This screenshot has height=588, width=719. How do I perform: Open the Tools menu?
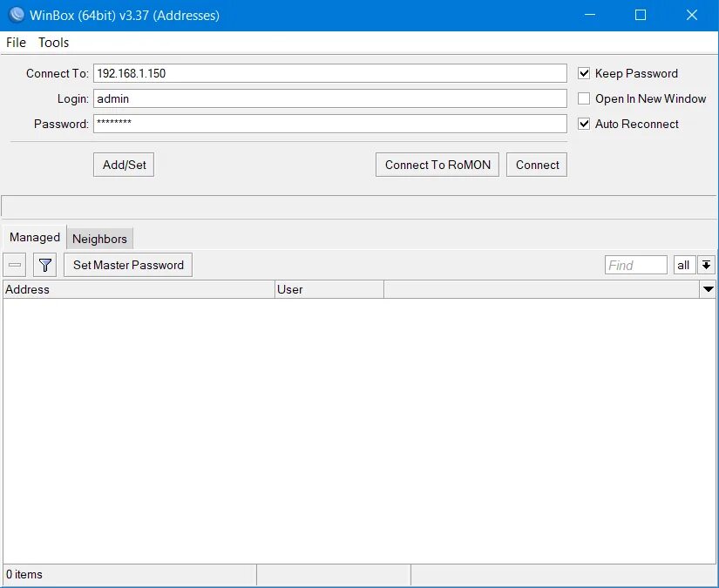pos(54,43)
